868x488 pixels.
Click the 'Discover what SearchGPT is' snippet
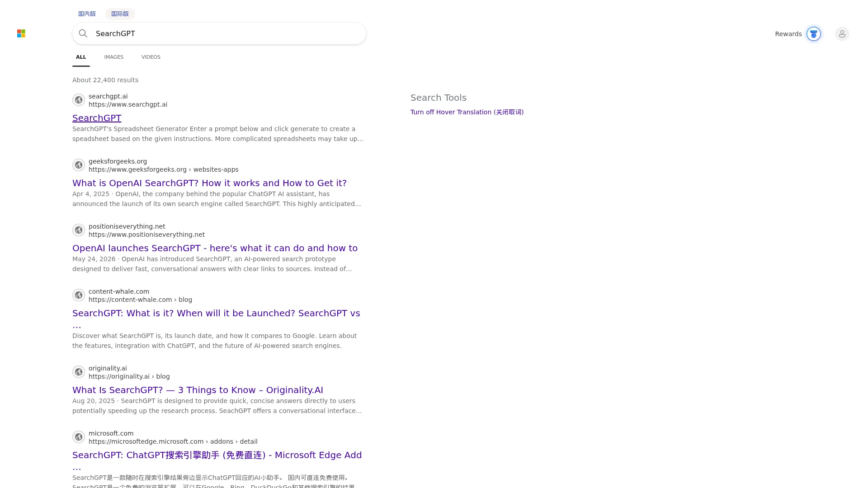pyautogui.click(x=215, y=341)
